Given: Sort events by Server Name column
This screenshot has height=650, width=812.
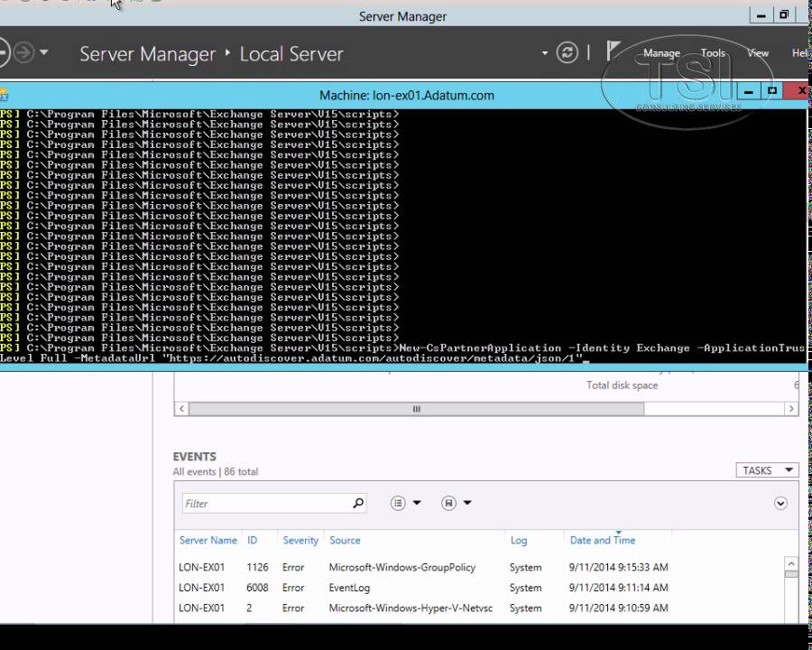Looking at the screenshot, I should point(208,540).
